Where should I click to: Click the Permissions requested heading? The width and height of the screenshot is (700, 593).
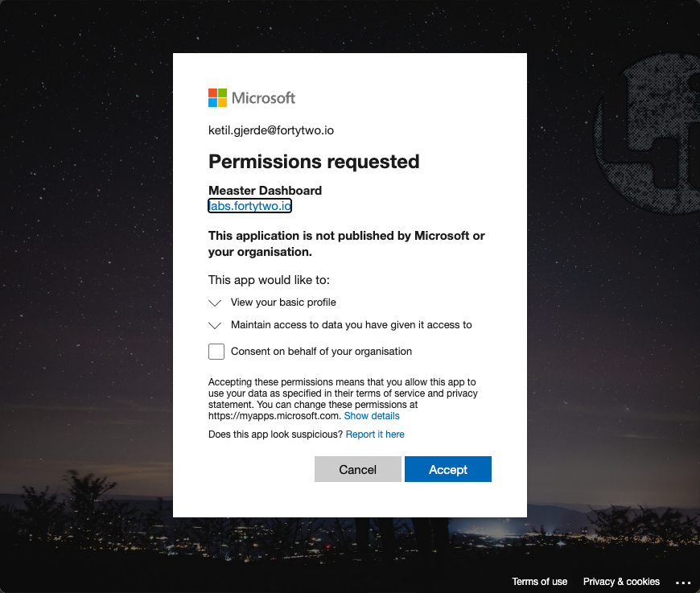point(314,162)
